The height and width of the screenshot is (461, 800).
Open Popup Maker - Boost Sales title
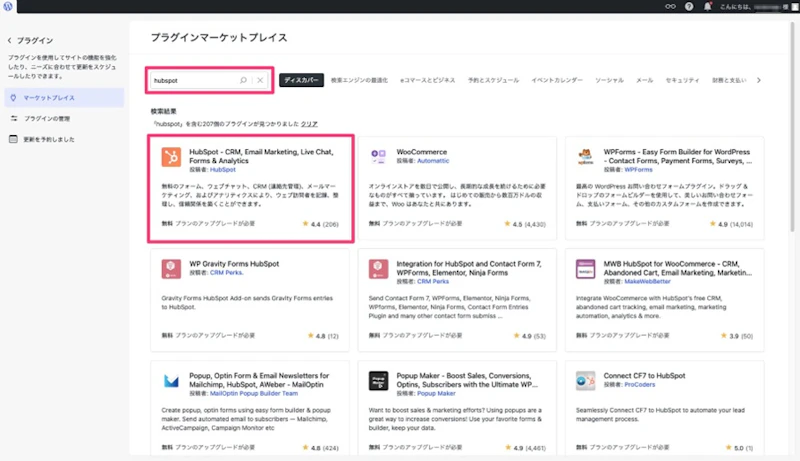click(x=467, y=380)
